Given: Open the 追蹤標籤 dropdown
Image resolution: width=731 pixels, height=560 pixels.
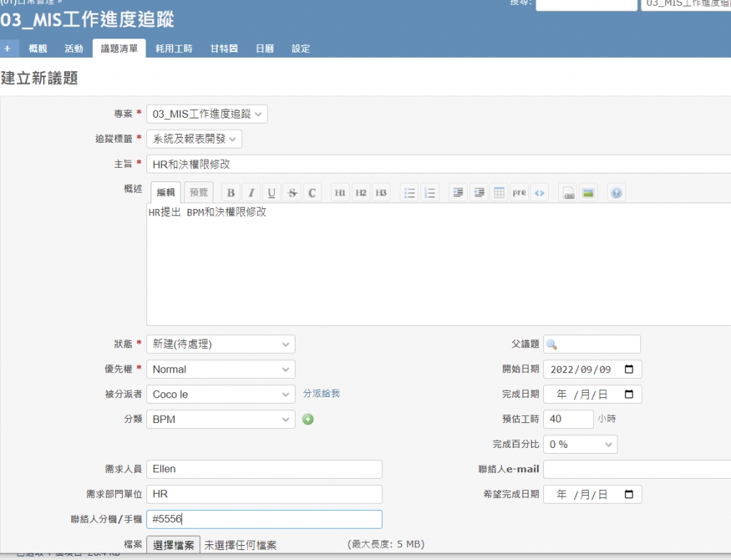Looking at the screenshot, I should [194, 139].
